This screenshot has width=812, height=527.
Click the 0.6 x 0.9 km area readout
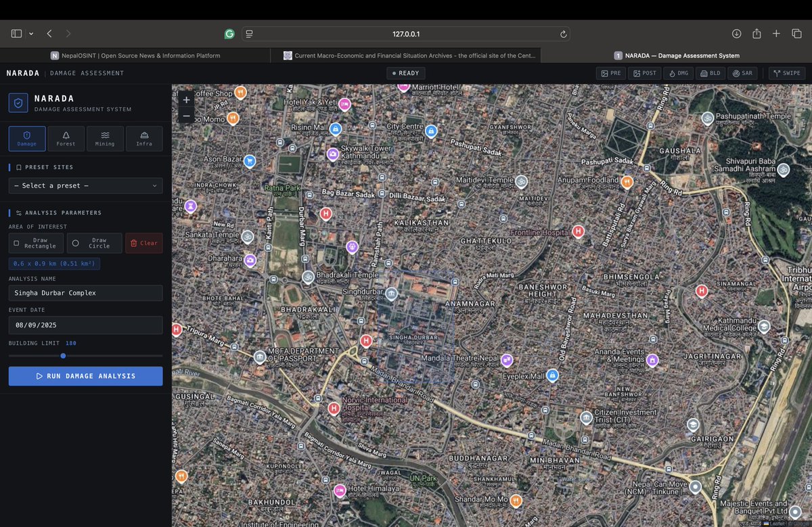pyautogui.click(x=54, y=264)
